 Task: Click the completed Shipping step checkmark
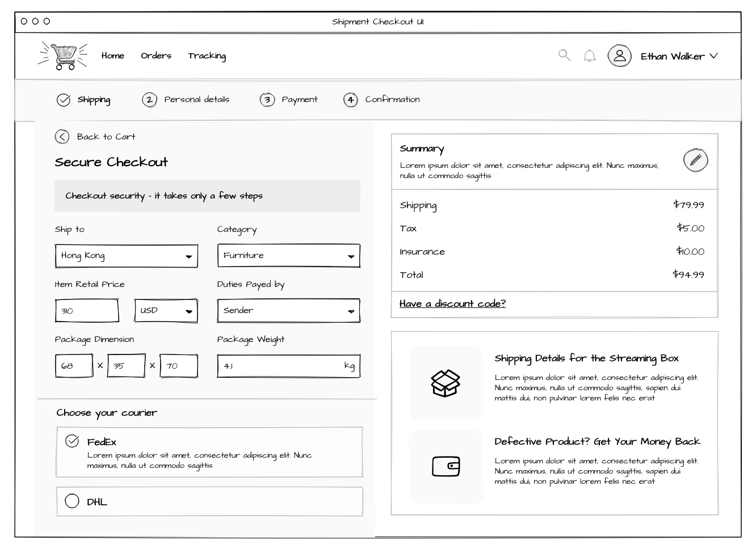pyautogui.click(x=64, y=100)
